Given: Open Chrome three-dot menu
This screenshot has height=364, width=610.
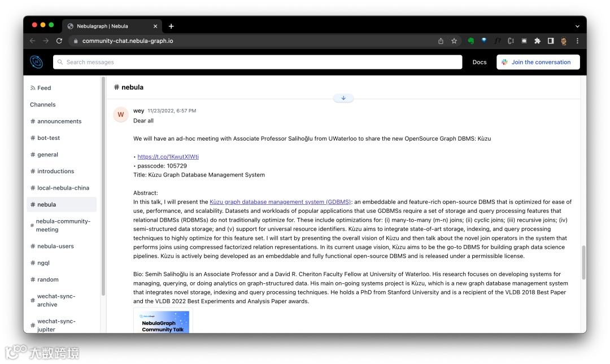Looking at the screenshot, I should point(577,41).
